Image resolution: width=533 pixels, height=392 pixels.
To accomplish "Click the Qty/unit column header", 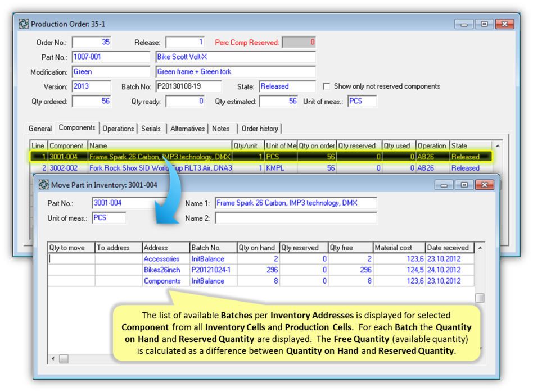I will 248,145.
